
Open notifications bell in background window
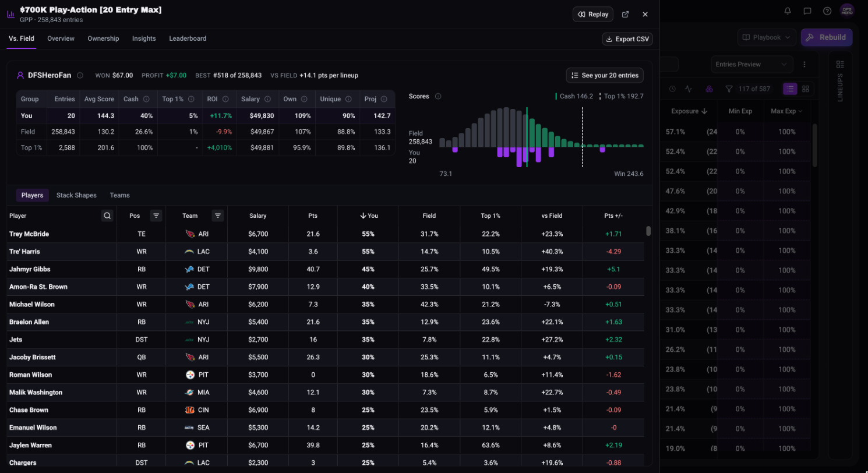pos(788,11)
